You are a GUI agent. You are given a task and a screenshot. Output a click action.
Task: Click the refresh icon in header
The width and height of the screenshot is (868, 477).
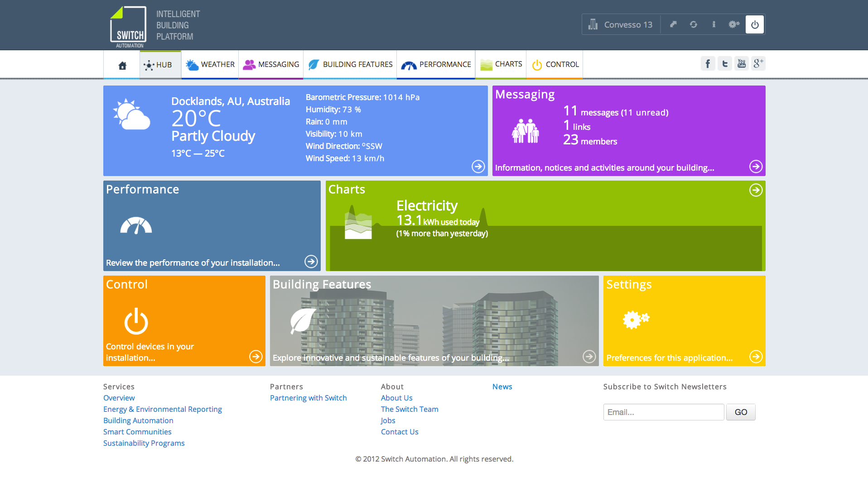point(693,24)
